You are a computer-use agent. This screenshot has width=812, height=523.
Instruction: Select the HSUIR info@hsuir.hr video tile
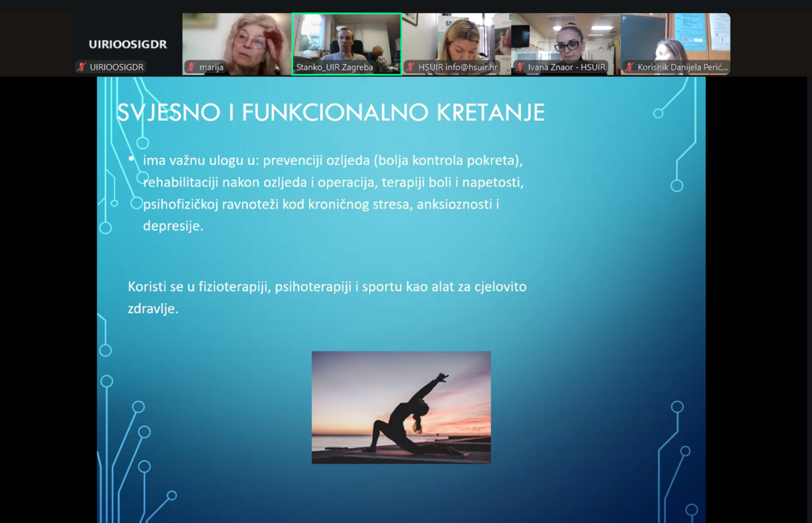point(457,36)
